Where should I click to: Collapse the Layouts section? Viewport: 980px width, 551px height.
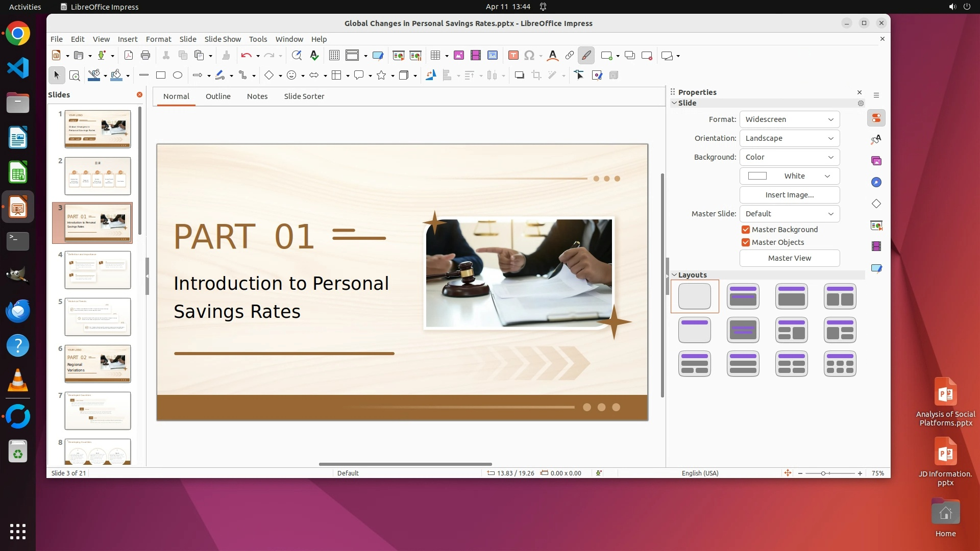coord(674,275)
